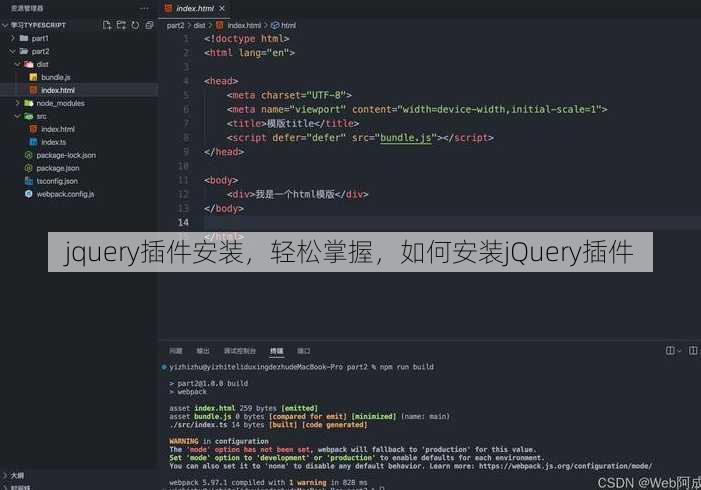Click 'npm run build' command in terminal
This screenshot has width=701, height=490.
407,367
